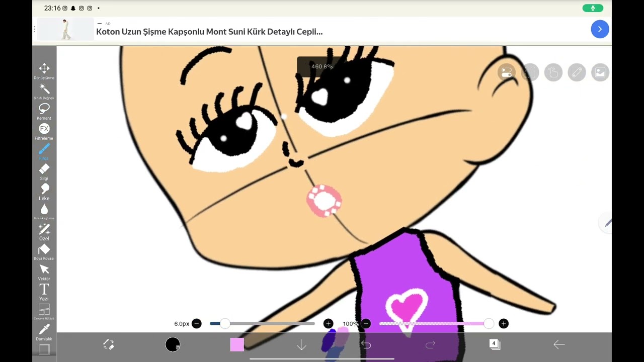Click the blue ad arrow button
This screenshot has height=362, width=644.
tap(600, 29)
